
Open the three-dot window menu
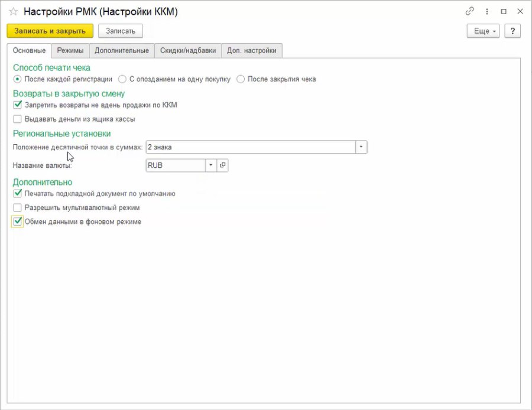point(487,12)
